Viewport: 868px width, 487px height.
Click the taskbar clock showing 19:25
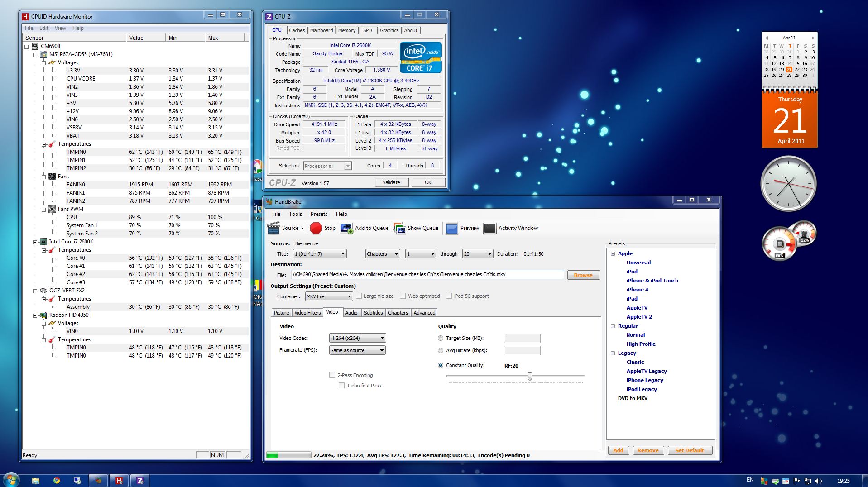click(843, 481)
